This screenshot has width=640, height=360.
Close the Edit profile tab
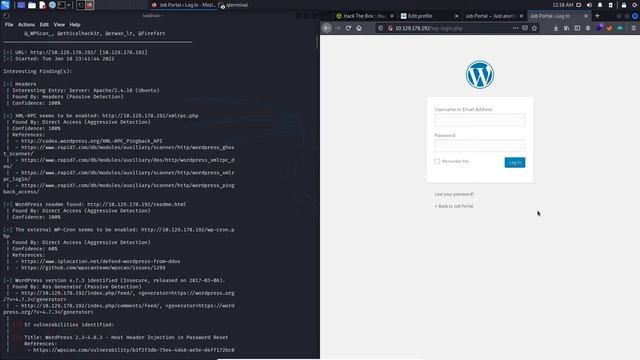coord(456,16)
